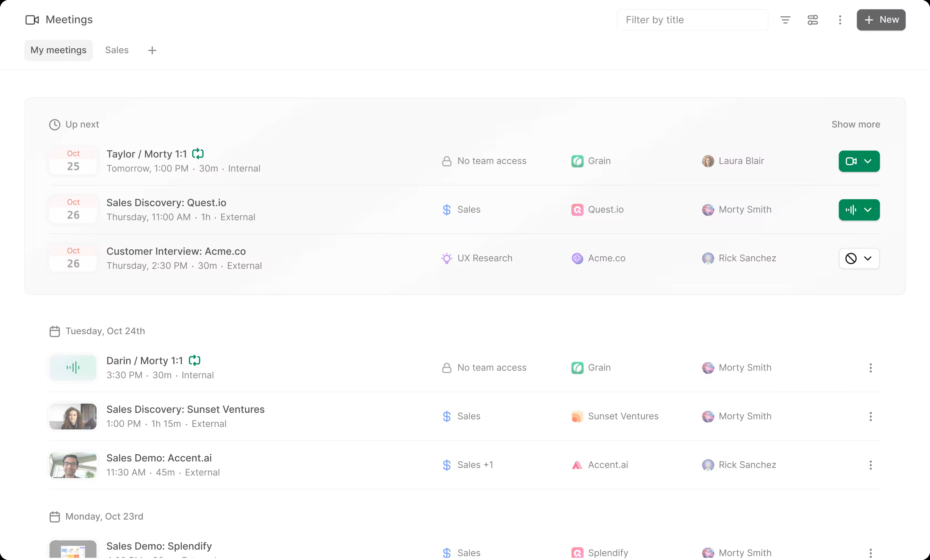Open the view options toggle icon
Screen dimensions: 930x560
pos(813,20)
